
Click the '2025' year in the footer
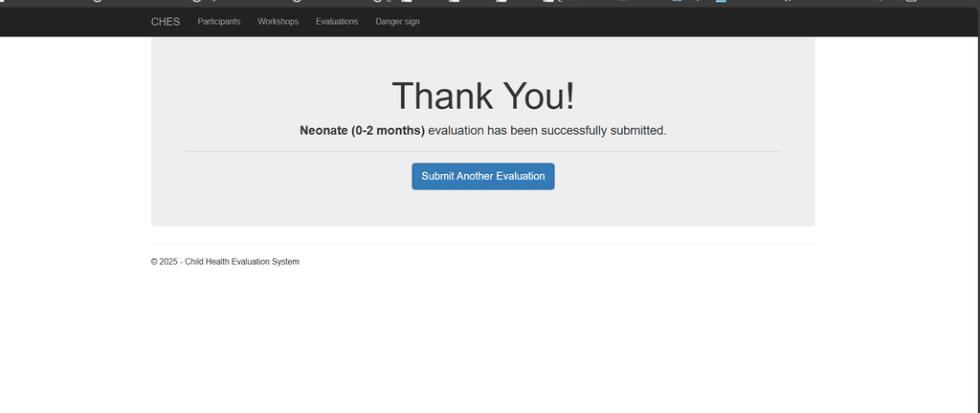pyautogui.click(x=168, y=262)
